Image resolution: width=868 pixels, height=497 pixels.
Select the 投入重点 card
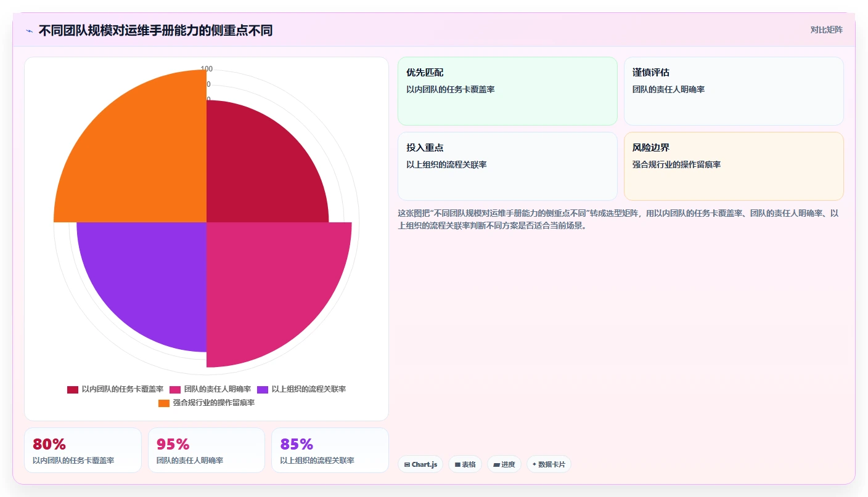point(507,166)
